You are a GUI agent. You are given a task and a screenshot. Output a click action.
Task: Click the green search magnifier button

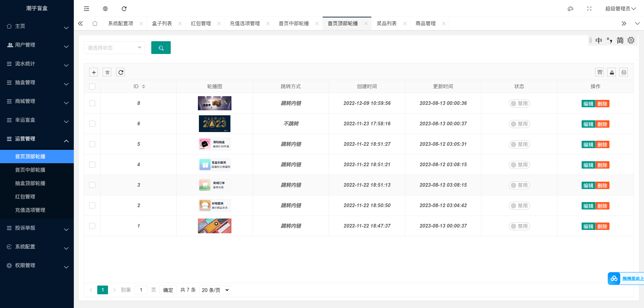[161, 48]
